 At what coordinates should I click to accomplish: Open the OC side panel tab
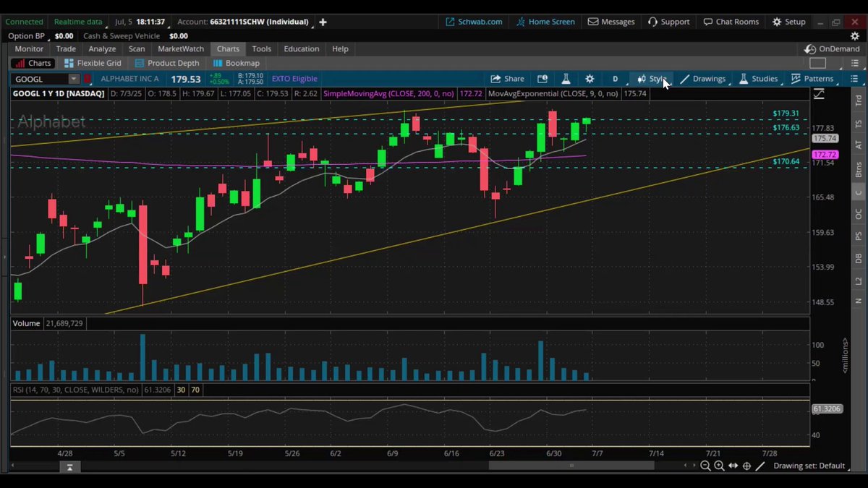pyautogui.click(x=859, y=215)
